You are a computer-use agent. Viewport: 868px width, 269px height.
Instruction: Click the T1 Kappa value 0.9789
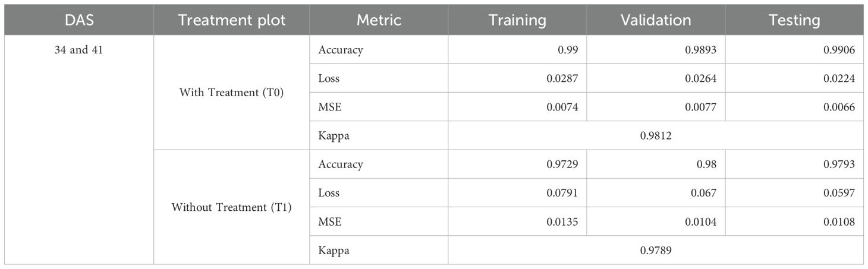pos(656,250)
